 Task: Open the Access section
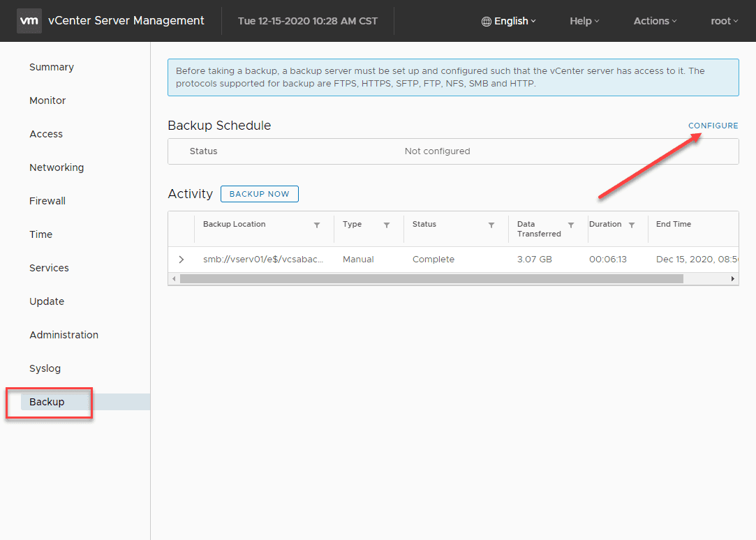tap(46, 134)
